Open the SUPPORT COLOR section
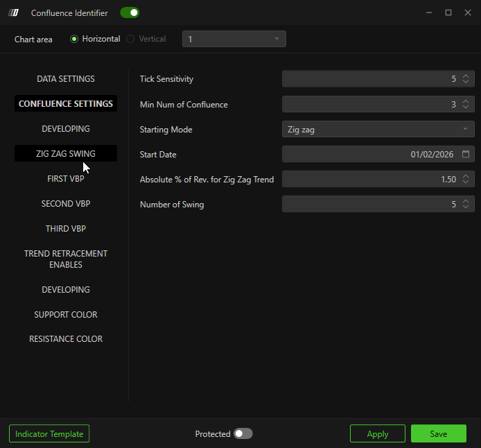 [66, 314]
